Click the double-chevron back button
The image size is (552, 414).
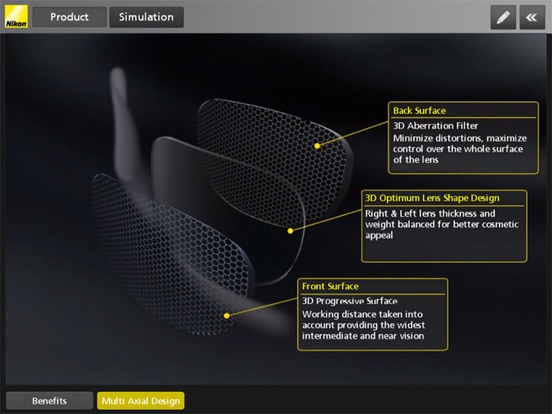click(532, 17)
